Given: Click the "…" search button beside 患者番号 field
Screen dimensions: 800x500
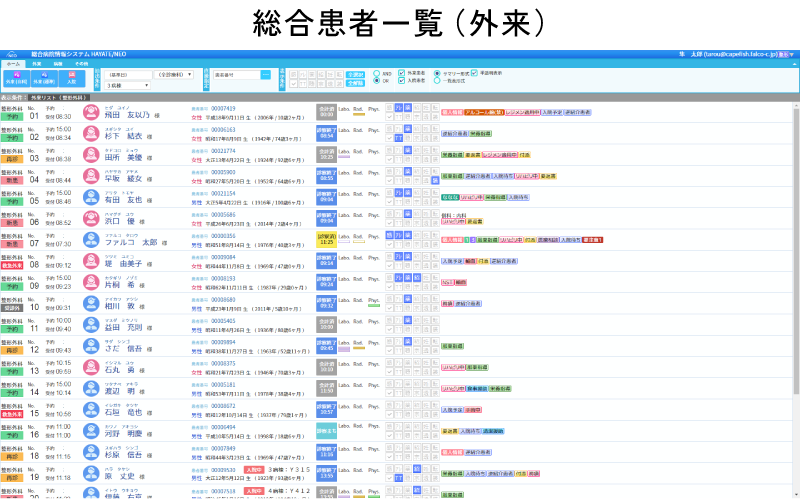Looking at the screenshot, I should click(x=266, y=74).
